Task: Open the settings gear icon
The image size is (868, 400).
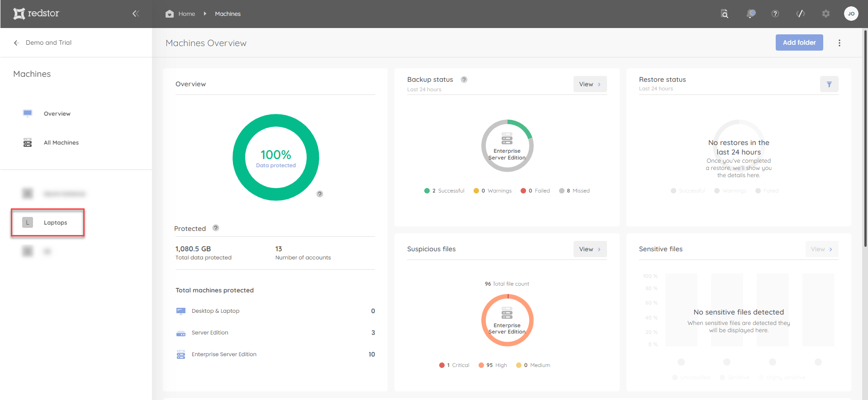Action: [x=826, y=14]
